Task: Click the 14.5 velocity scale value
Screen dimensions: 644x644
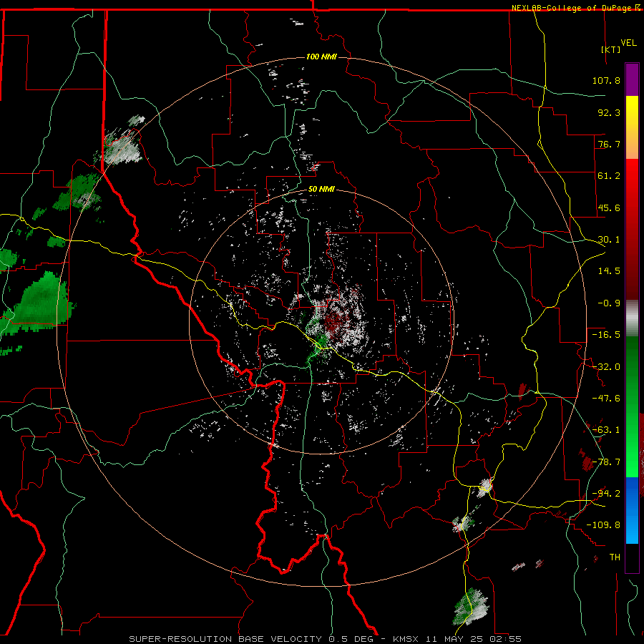Action: point(609,271)
